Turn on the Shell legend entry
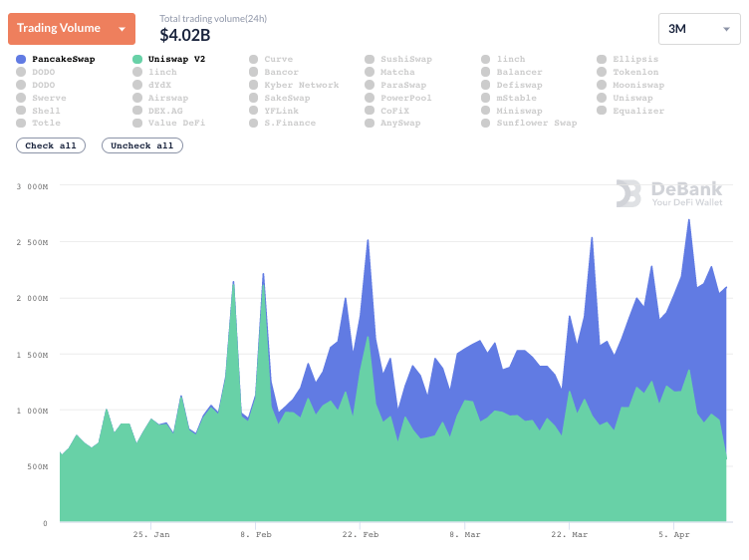 pos(38,111)
